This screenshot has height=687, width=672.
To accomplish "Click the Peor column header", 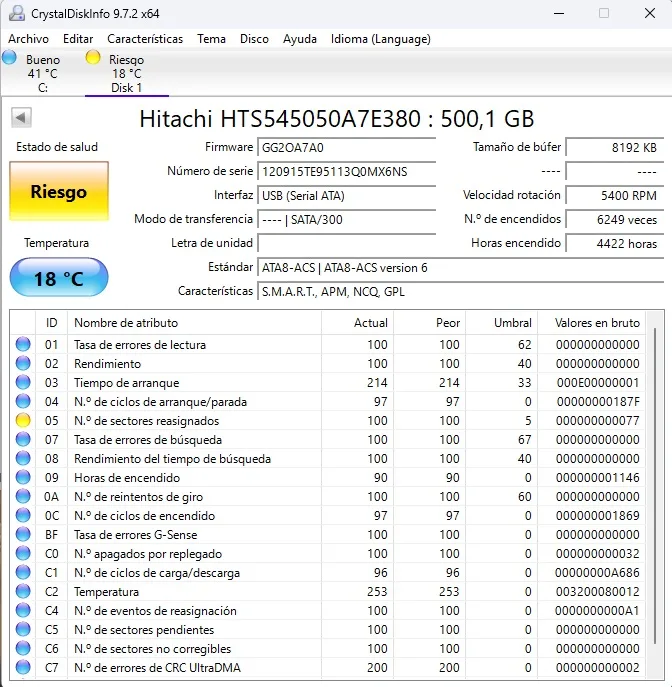I will [430, 323].
